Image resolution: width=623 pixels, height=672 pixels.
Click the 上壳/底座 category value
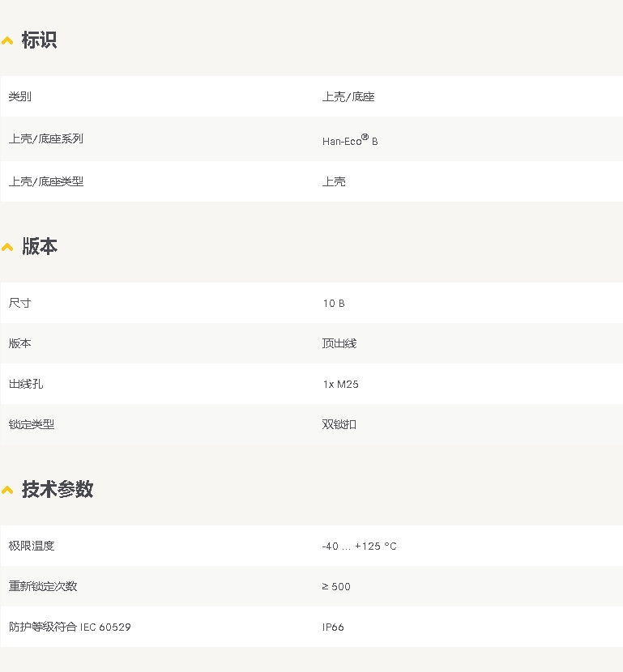tap(348, 97)
